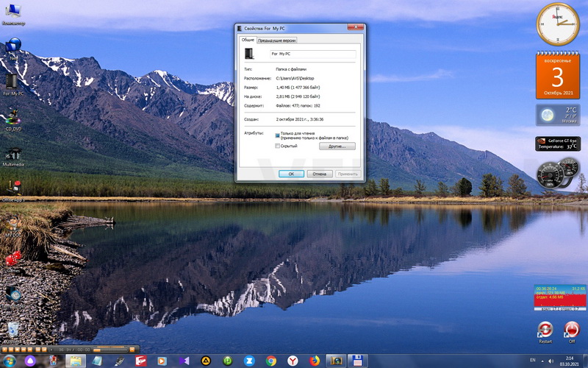Click the 'Отмена' cancel button

coord(319,174)
